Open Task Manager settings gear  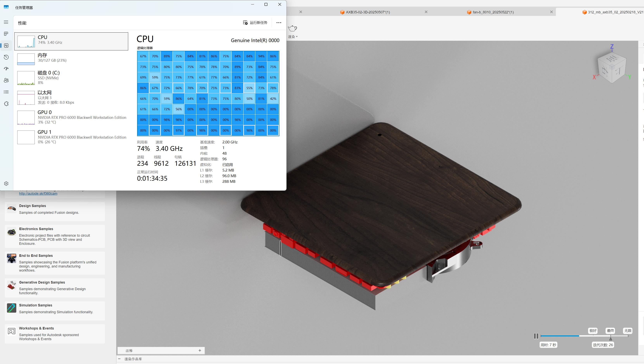tap(6, 184)
